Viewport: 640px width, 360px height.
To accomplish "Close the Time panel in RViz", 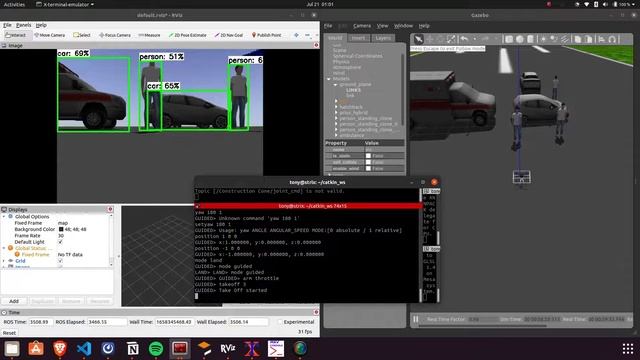I will point(316,312).
